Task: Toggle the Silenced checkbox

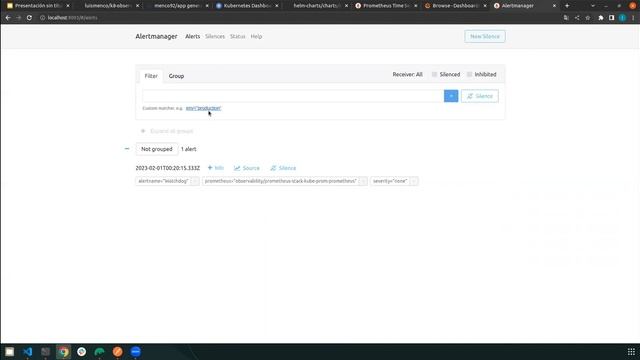Action: 434,74
